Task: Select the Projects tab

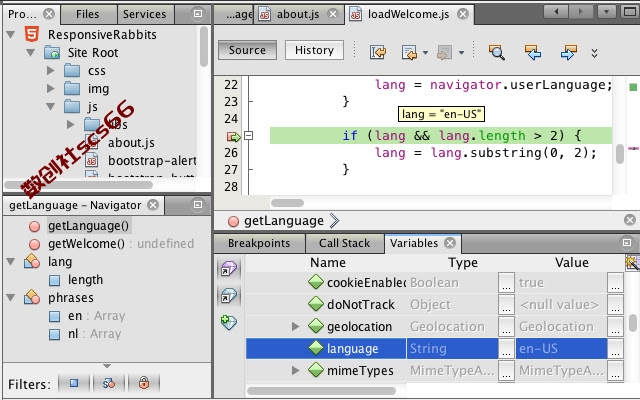Action: (22, 14)
